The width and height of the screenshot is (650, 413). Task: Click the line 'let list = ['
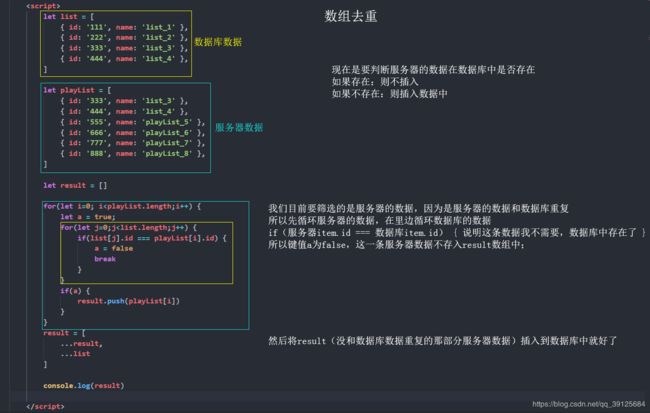(x=69, y=17)
